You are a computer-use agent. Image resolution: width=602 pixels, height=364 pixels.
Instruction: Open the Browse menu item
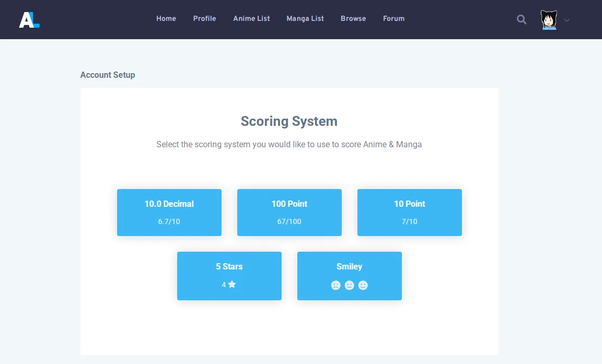point(353,18)
